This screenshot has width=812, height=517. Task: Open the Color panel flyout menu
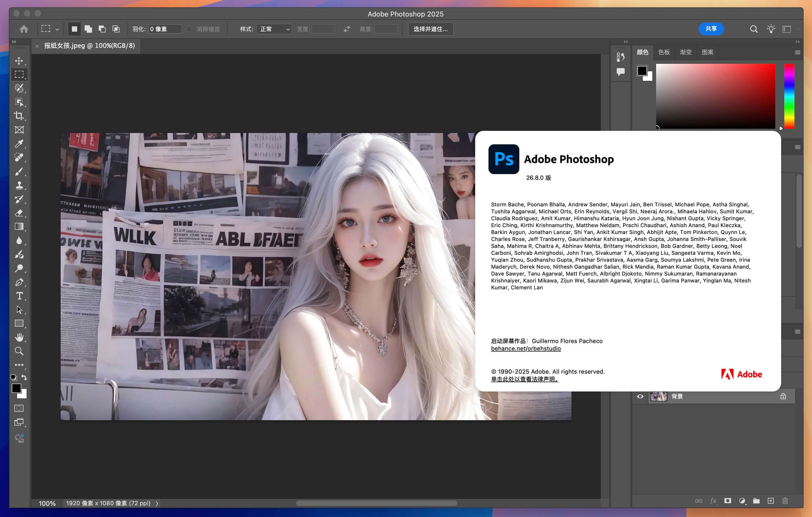797,52
